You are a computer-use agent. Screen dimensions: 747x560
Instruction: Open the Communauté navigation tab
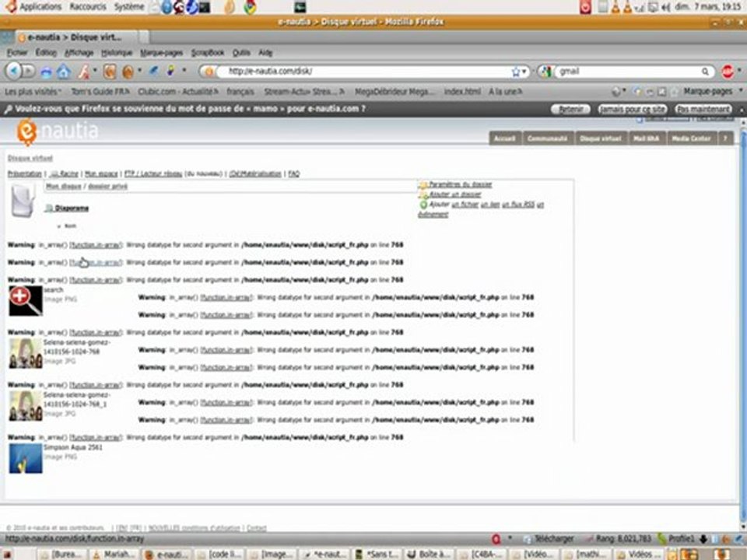(547, 138)
